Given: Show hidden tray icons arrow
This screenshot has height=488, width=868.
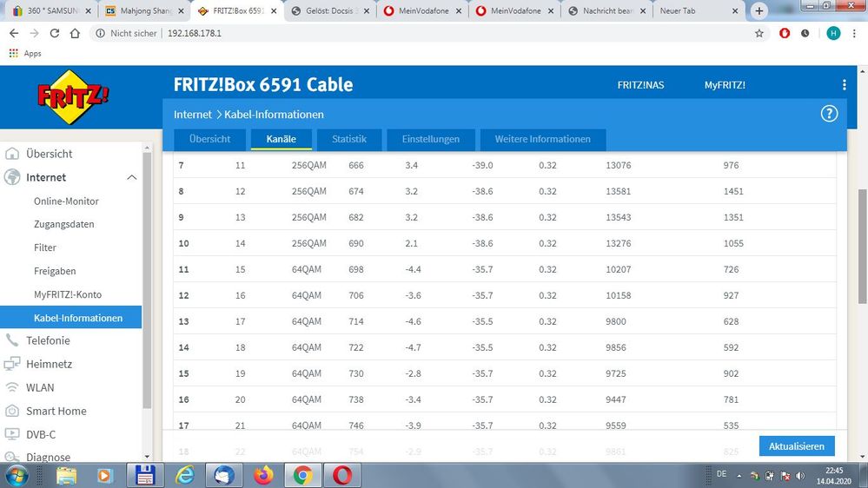Looking at the screenshot, I should click(x=739, y=475).
